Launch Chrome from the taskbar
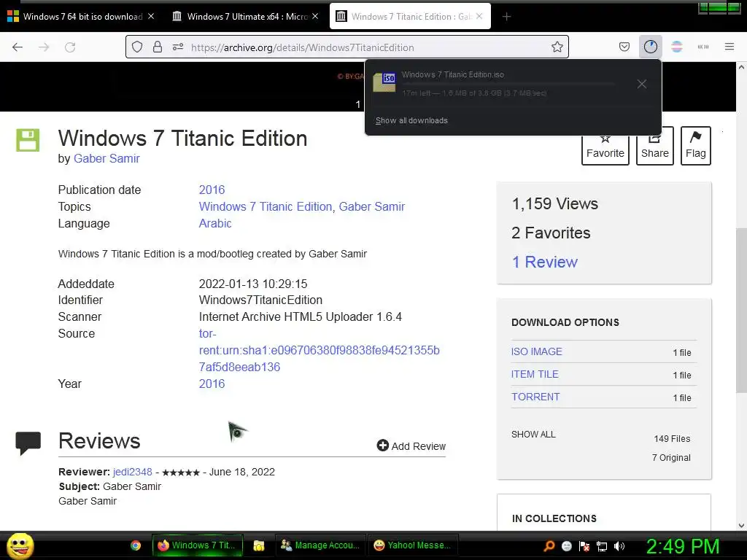 (x=136, y=545)
